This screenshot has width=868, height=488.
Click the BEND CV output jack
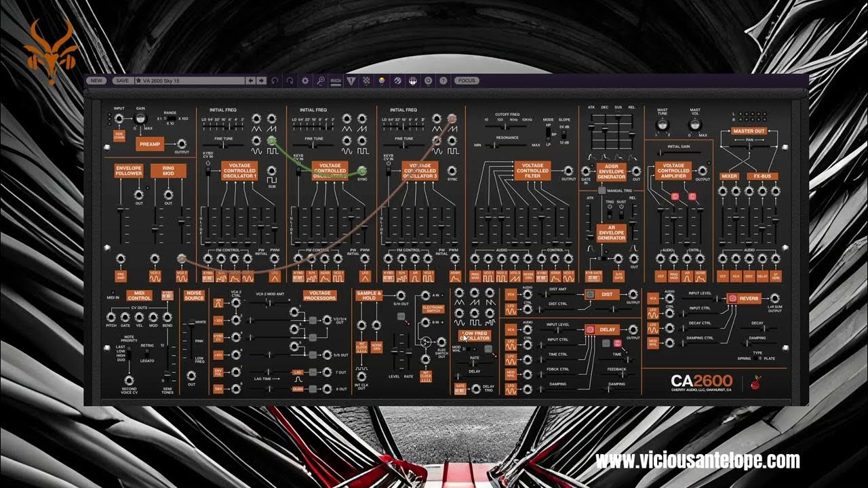pos(167,317)
